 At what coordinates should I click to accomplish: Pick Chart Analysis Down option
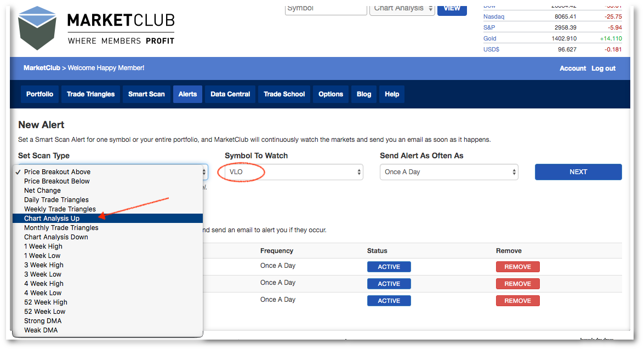click(107, 237)
